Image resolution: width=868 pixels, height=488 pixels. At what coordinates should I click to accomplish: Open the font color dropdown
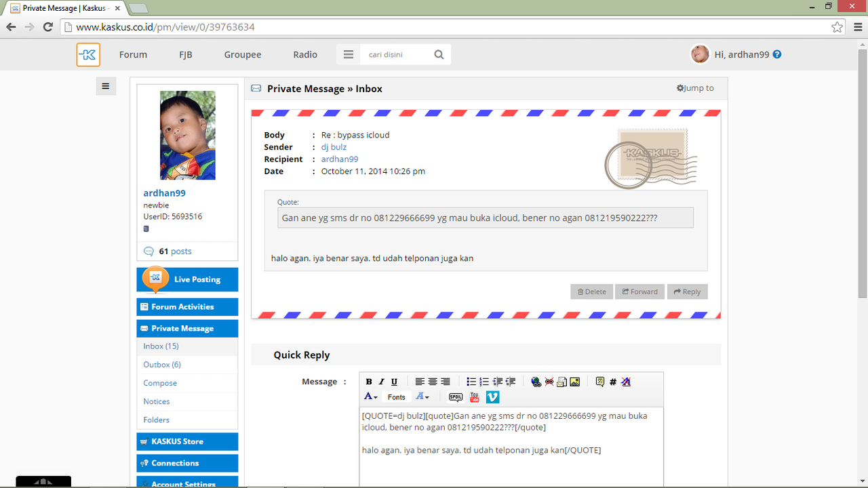tap(371, 396)
